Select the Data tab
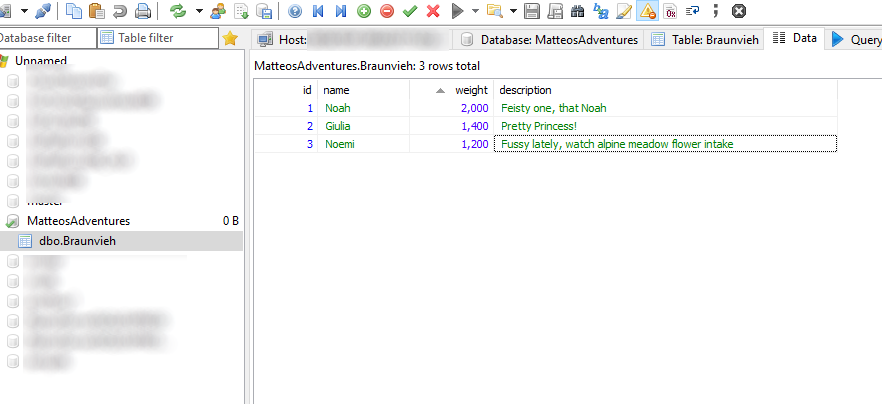Viewport: 882px width, 404px height. 794,38
